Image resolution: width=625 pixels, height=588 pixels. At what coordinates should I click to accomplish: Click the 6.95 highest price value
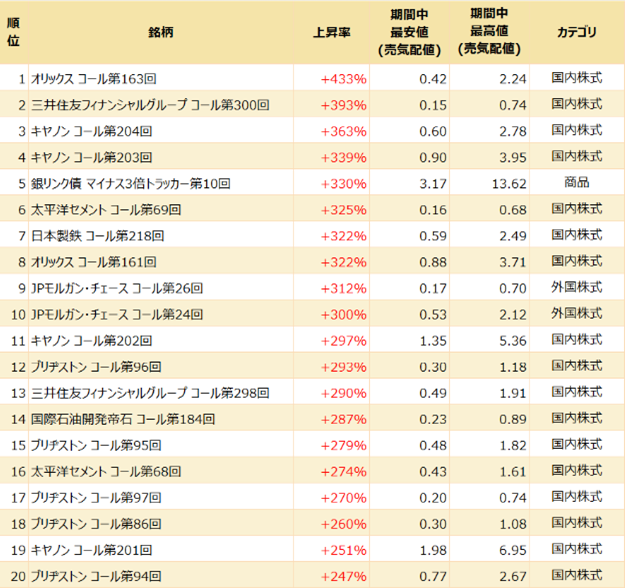point(513,550)
